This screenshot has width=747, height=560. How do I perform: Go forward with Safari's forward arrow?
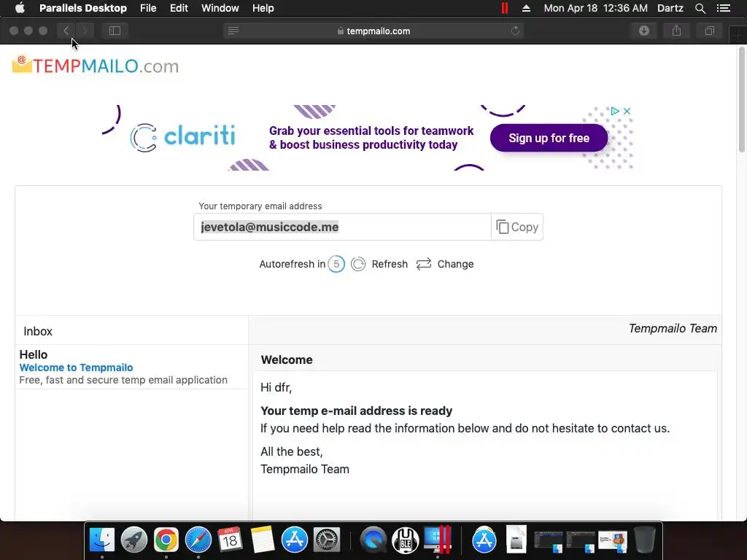[85, 31]
